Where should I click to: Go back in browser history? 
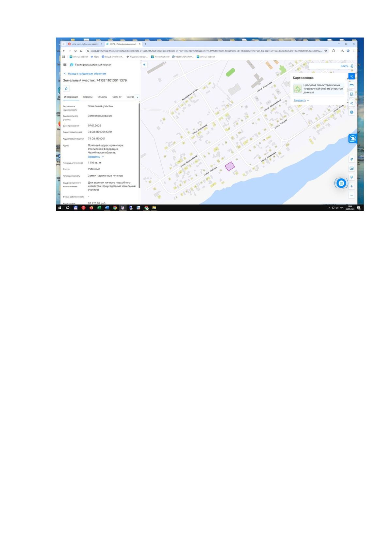[x=64, y=51]
